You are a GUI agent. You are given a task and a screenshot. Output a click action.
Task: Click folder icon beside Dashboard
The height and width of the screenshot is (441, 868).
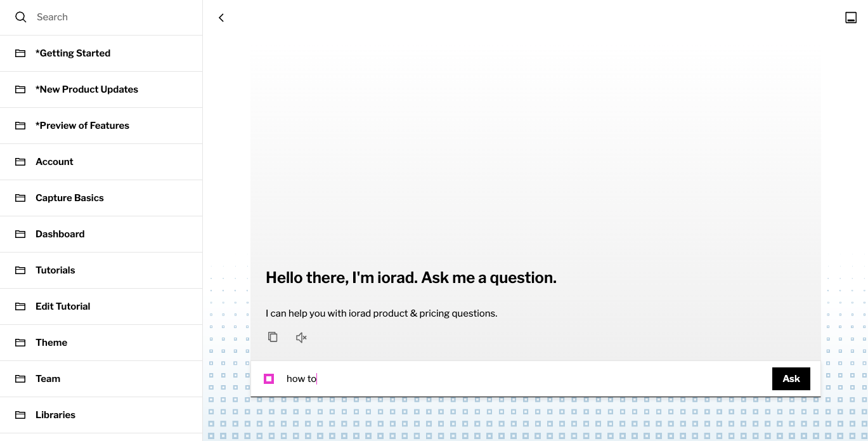pos(20,234)
